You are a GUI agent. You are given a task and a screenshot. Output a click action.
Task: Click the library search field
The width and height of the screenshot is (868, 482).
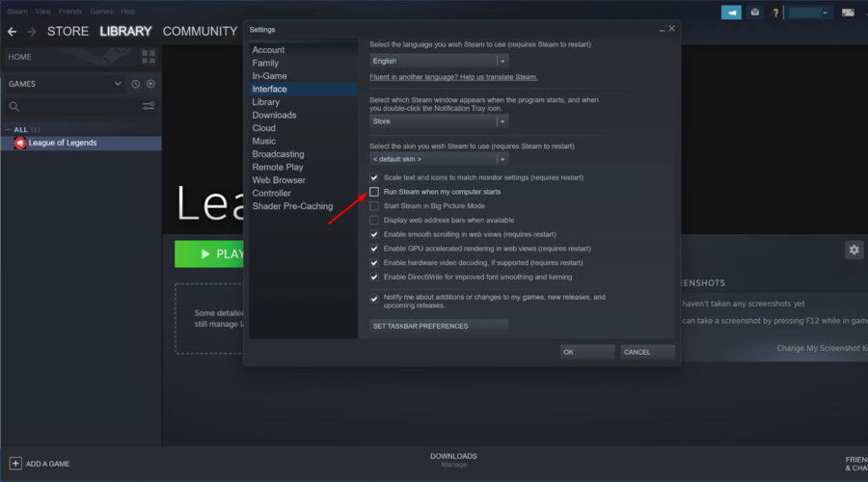81,106
